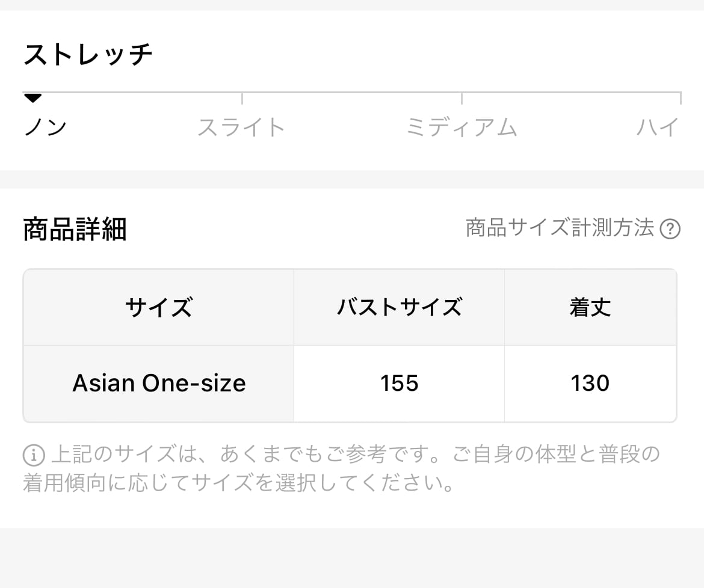Click the black stretch indicator triangle
This screenshot has width=704, height=588.
pos(32,98)
